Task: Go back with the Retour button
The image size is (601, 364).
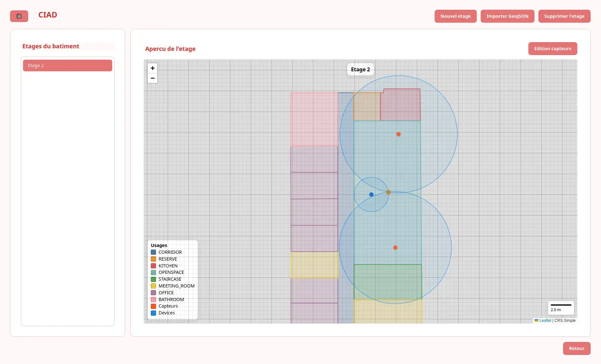Action: click(576, 348)
